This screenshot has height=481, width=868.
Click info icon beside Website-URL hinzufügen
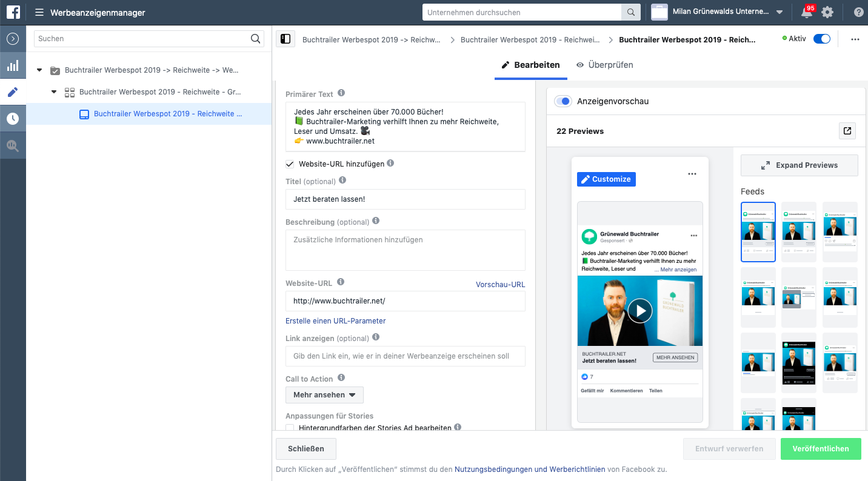click(x=390, y=163)
